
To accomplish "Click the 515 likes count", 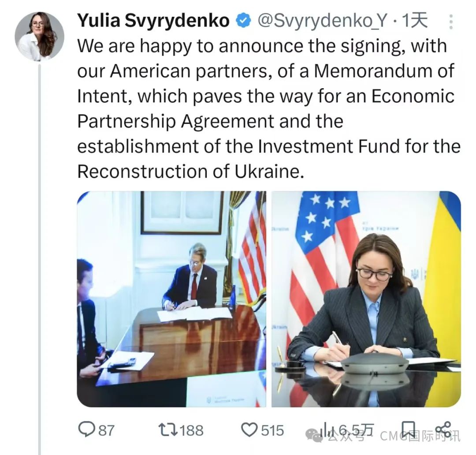I will click(x=272, y=429).
